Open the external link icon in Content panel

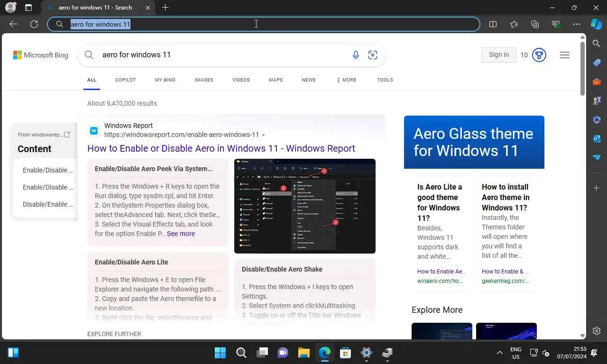coord(67,135)
